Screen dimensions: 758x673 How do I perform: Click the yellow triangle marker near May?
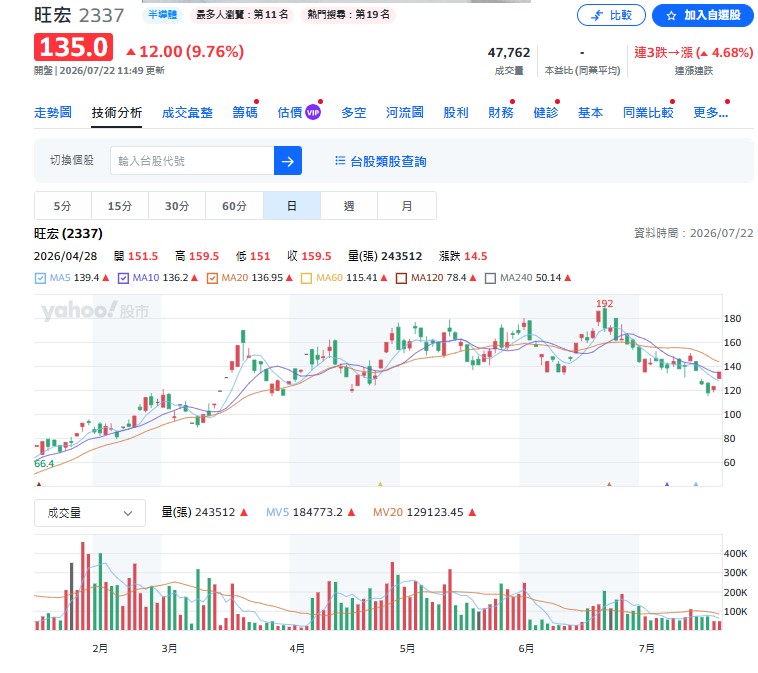[x=380, y=483]
